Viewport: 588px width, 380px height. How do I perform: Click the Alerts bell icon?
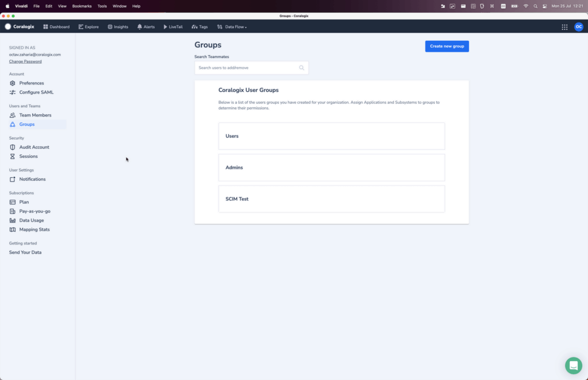click(140, 26)
